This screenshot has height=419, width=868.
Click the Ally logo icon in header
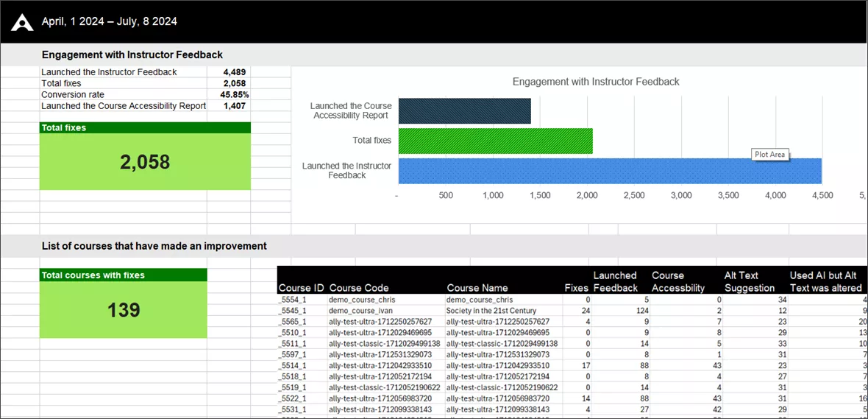[x=22, y=22]
